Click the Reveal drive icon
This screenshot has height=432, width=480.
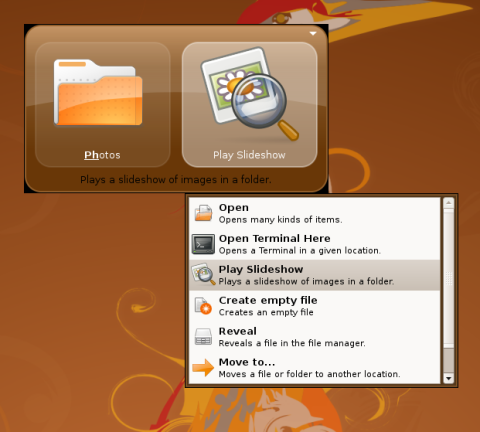pos(203,337)
